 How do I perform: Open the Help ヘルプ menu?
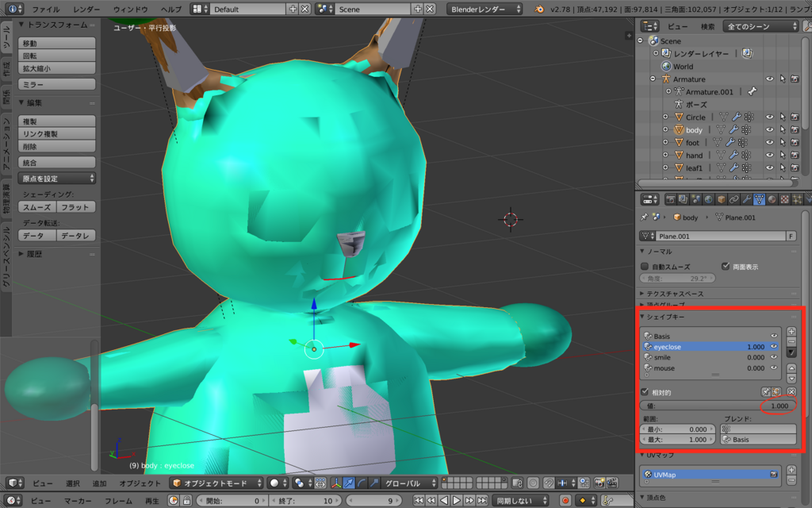[x=171, y=10]
